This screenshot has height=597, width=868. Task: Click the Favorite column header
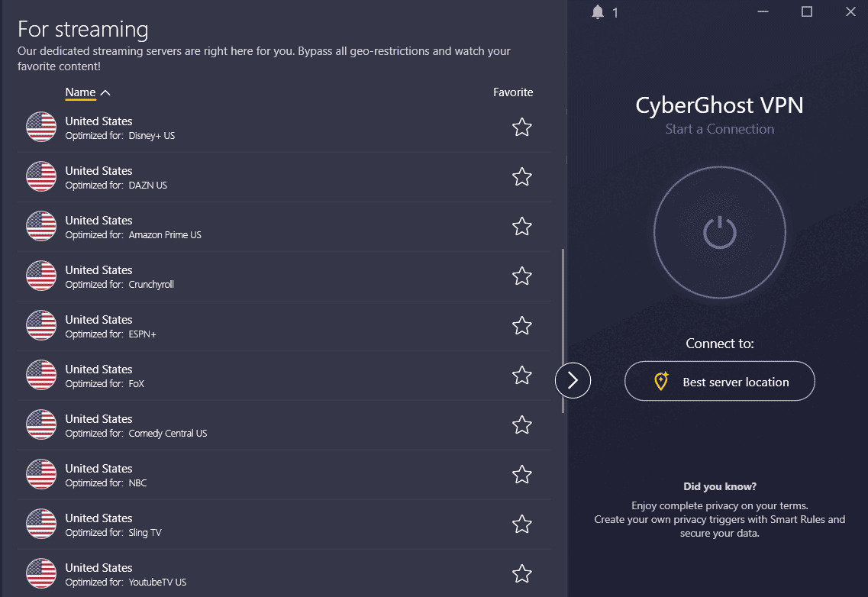513,92
